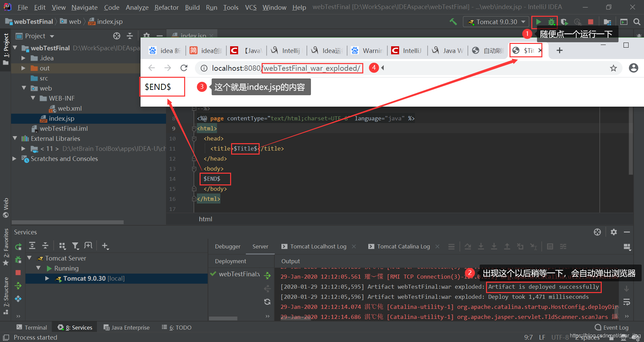Click Refresh deployment icon
The image size is (644, 342).
coord(267,302)
